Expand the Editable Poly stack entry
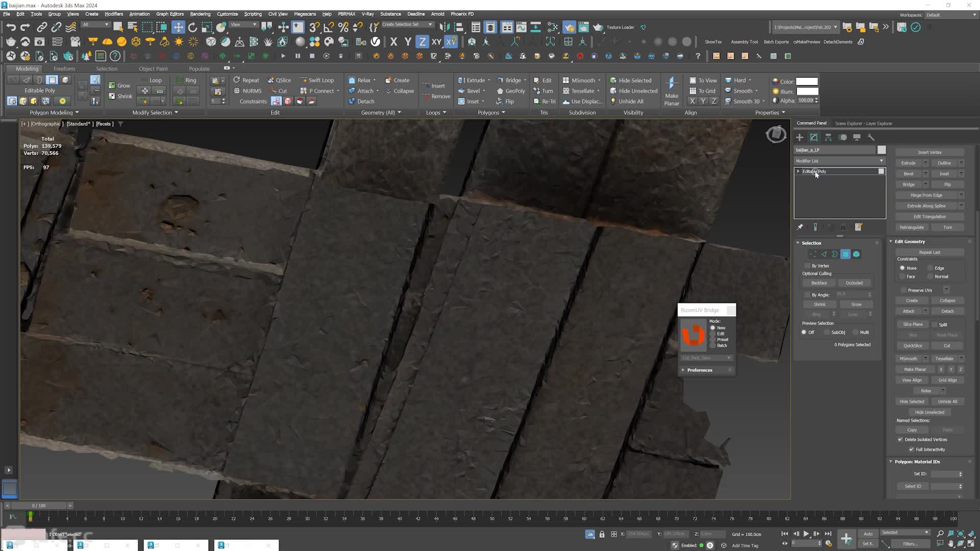This screenshot has width=980, height=551. coord(798,171)
